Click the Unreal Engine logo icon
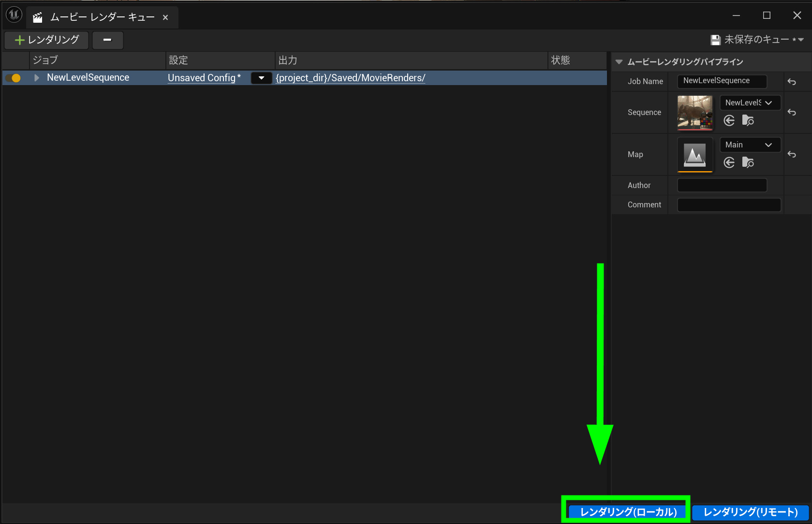Screen dimensions: 812x524 coord(14,15)
